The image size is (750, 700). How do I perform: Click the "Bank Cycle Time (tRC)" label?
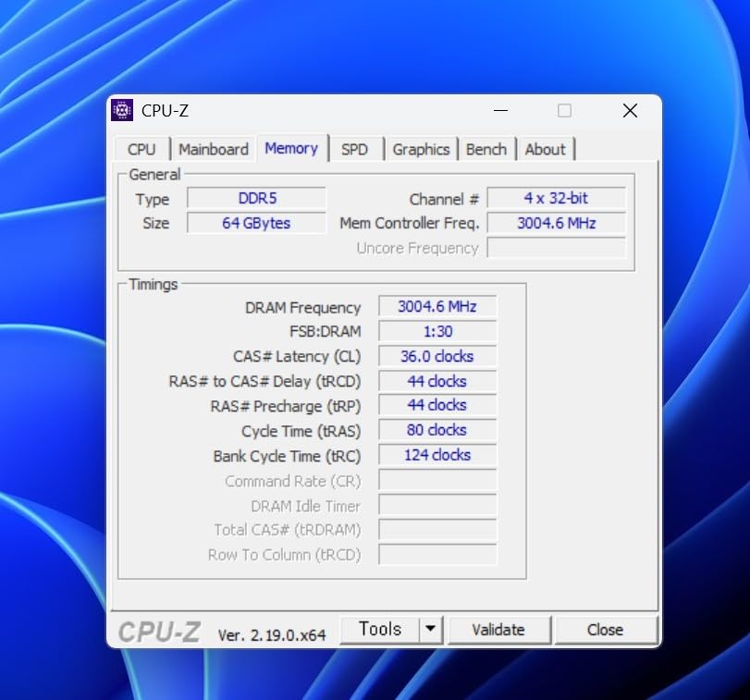pos(287,456)
